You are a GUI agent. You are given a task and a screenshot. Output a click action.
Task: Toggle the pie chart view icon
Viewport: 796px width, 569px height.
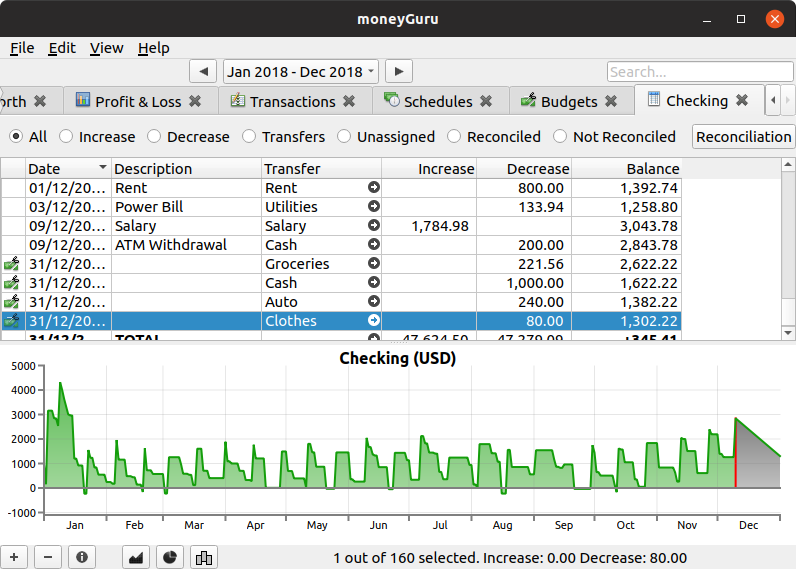click(170, 557)
